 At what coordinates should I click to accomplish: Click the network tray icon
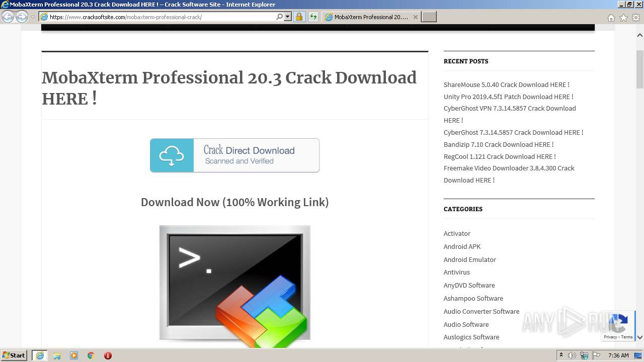click(x=584, y=355)
